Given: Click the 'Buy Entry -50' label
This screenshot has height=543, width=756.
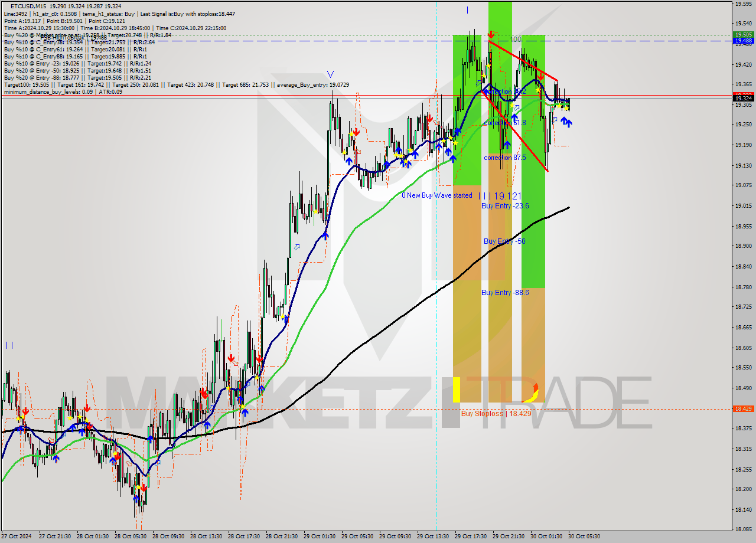Looking at the screenshot, I should tap(504, 241).
